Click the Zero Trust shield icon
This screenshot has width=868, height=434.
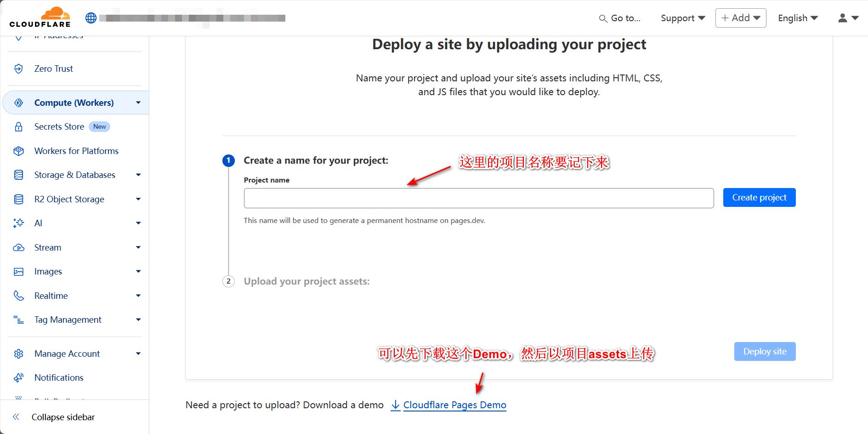click(18, 69)
